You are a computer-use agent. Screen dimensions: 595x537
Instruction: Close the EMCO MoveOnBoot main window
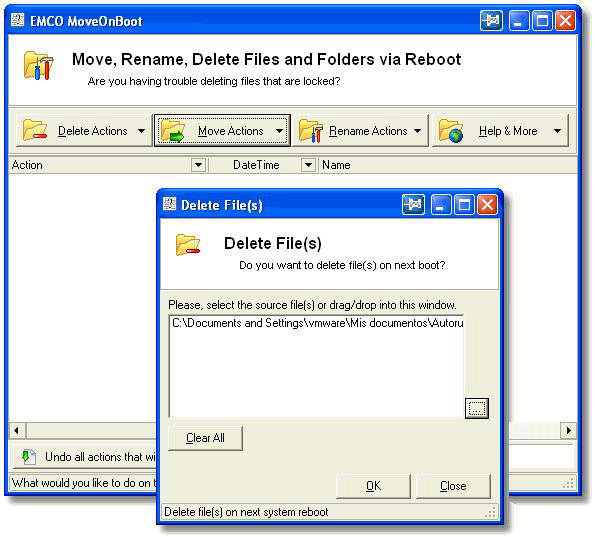click(566, 20)
